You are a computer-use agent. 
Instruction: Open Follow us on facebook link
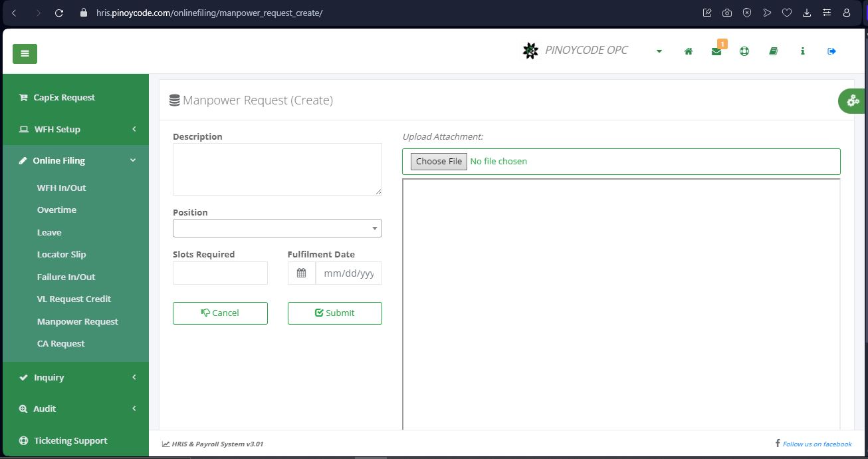point(817,444)
